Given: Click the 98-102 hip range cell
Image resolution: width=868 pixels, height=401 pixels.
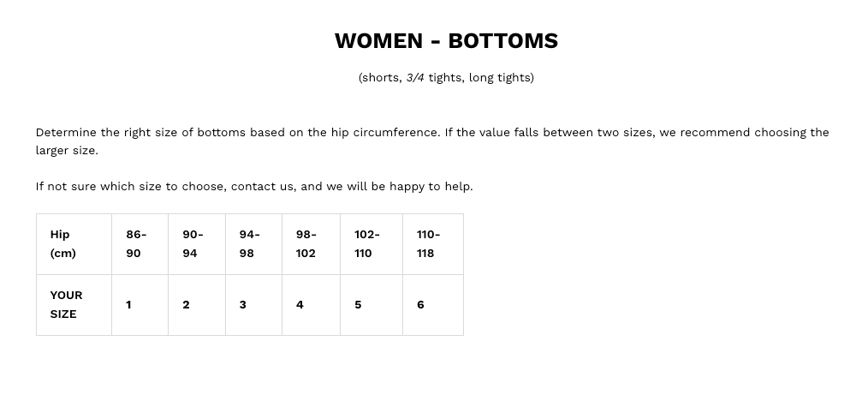Looking at the screenshot, I should (311, 243).
